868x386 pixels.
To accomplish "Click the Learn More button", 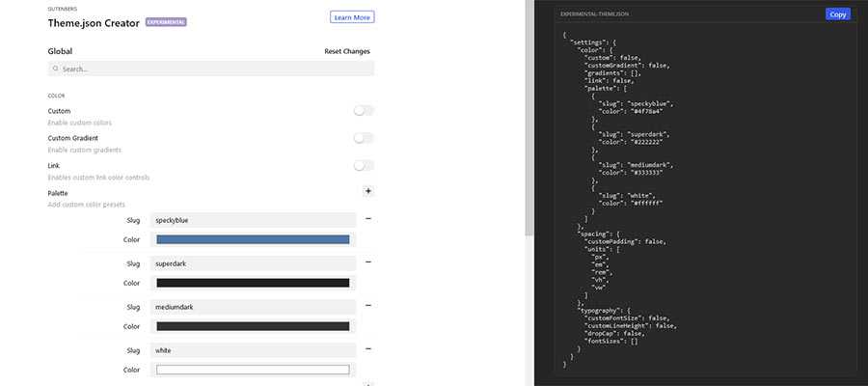I will point(351,17).
